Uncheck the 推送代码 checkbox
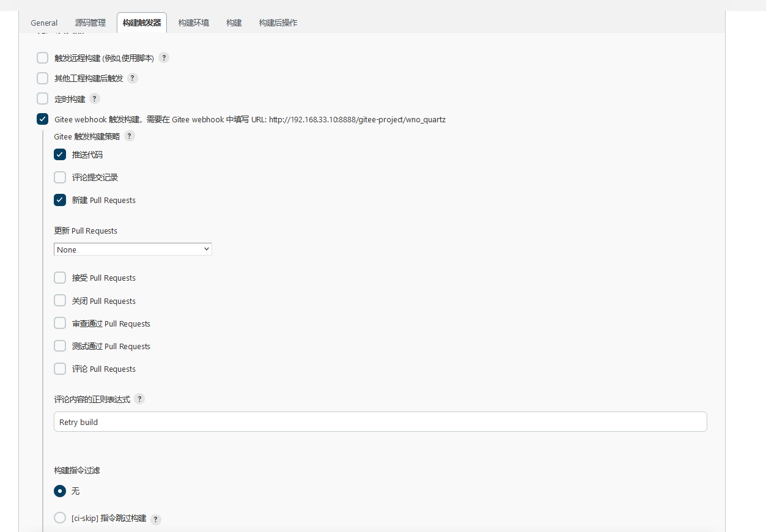 60,155
